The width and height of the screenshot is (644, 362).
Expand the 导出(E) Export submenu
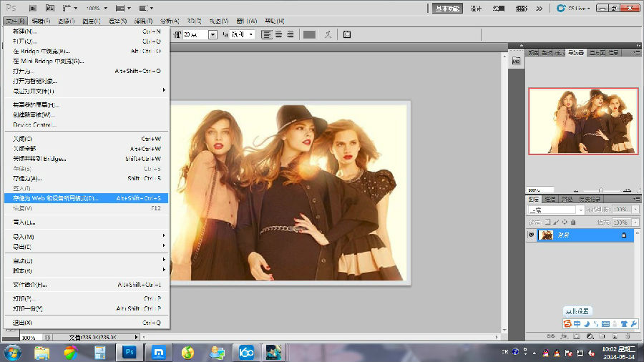click(x=87, y=247)
